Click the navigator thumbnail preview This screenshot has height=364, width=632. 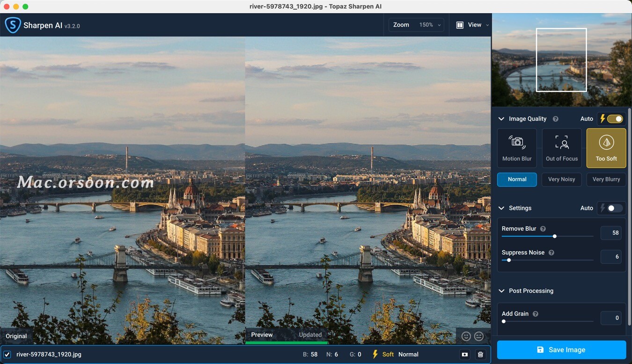562,60
